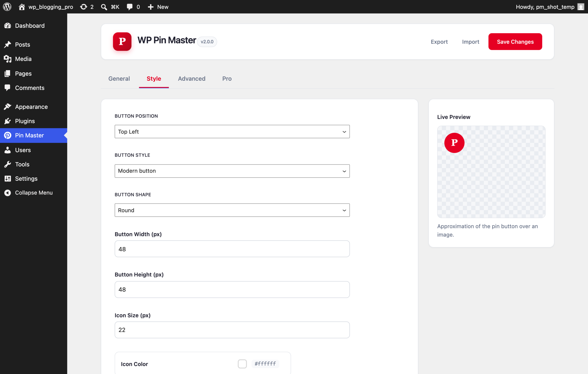Click the Import link
The width and height of the screenshot is (588, 374).
click(471, 42)
